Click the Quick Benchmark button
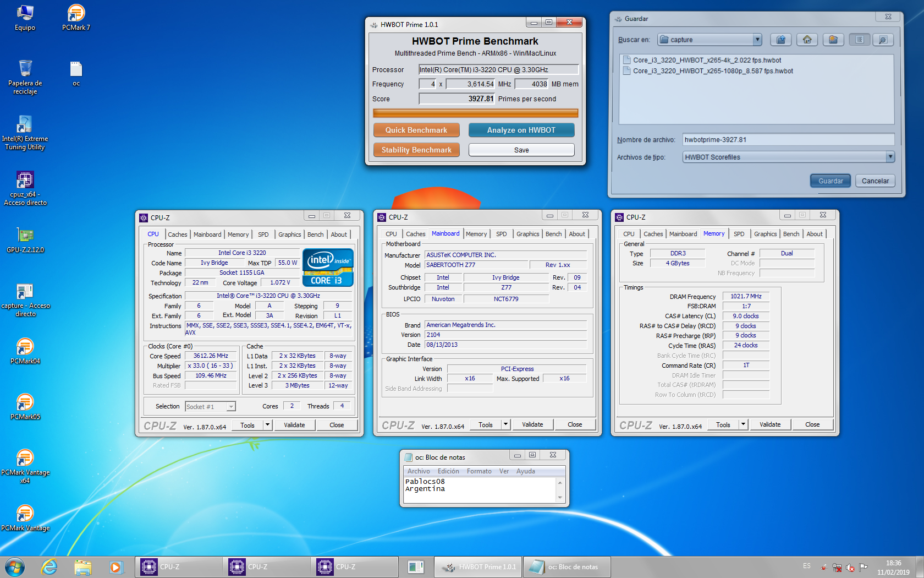The image size is (924, 578). tap(416, 130)
